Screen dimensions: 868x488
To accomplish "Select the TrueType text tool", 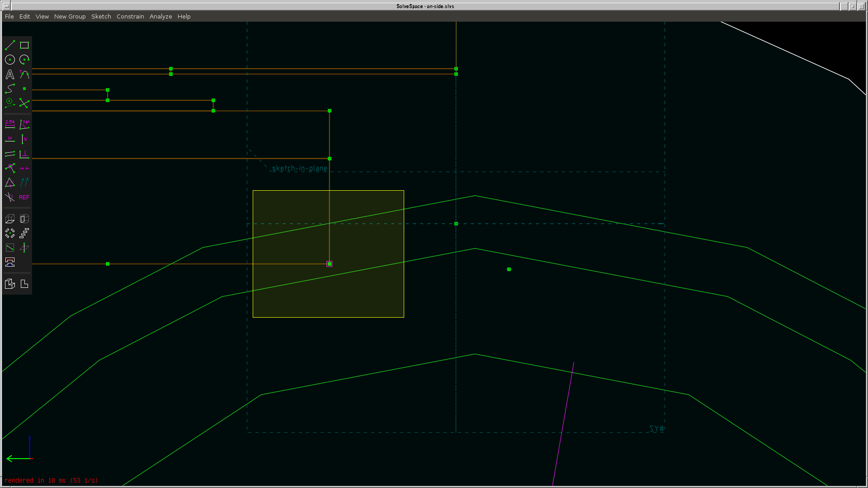I will [10, 75].
